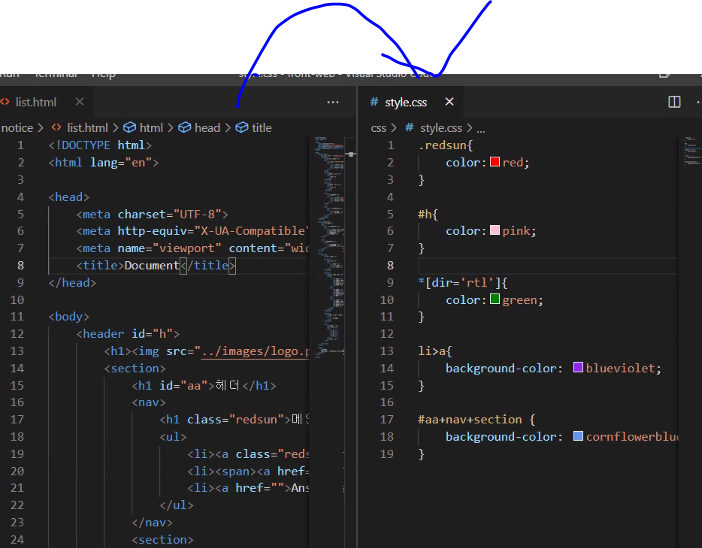This screenshot has width=702, height=548.
Task: Click the html lang="en" line
Action: click(103, 163)
